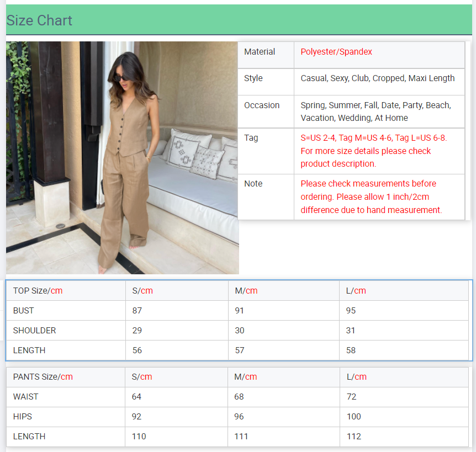Viewport: 476px width, 452px height.
Task: Click the SHOULDER row label
Action: coord(34,331)
